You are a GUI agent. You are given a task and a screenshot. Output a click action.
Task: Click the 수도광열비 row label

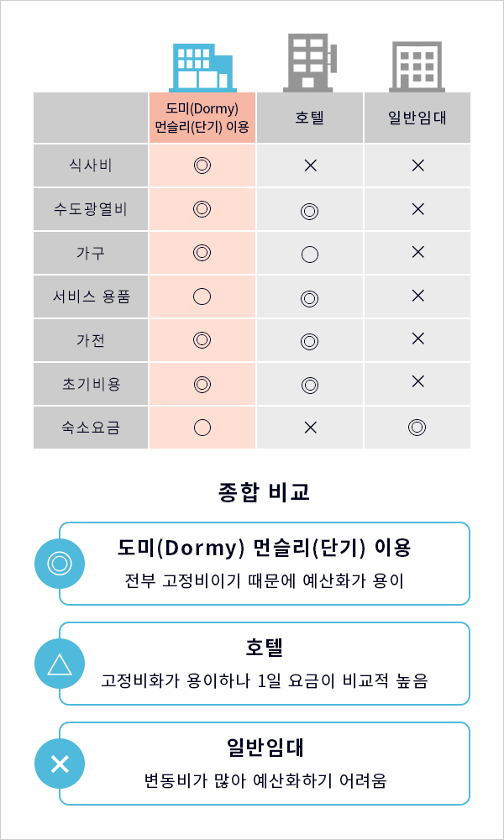click(91, 209)
